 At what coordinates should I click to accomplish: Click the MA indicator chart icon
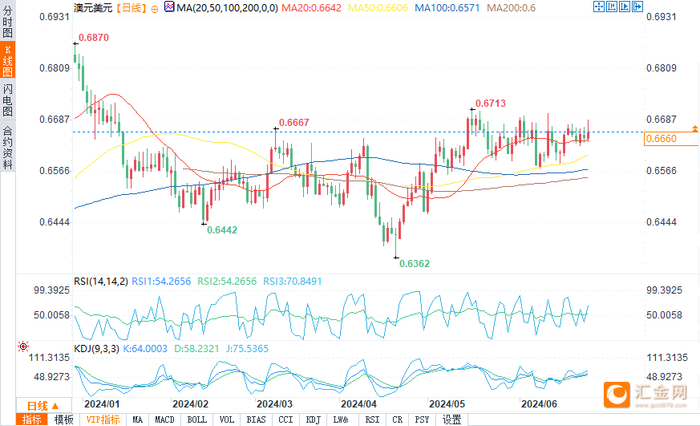click(169, 7)
